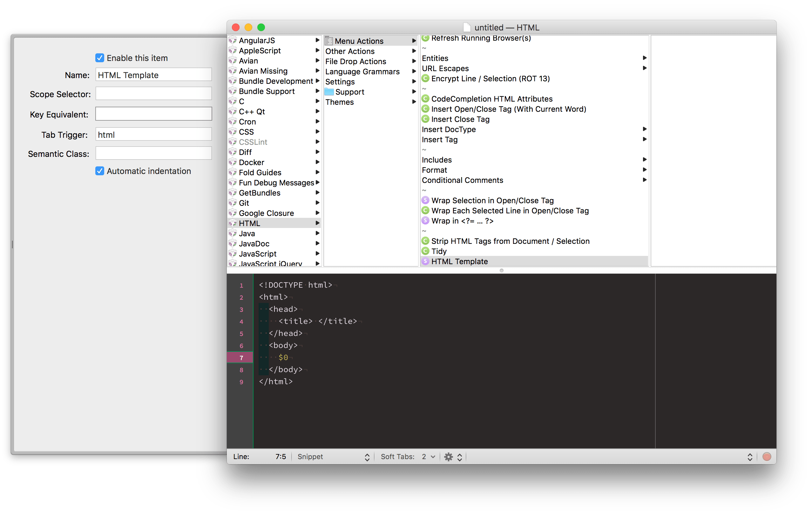Image resolution: width=812 pixels, height=515 pixels.
Task: Click the Scope Selector text field
Action: tap(153, 94)
